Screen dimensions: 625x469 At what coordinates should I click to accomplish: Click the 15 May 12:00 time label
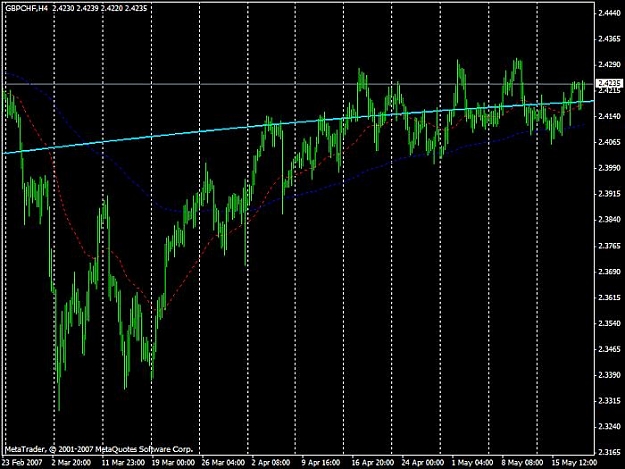(x=574, y=463)
